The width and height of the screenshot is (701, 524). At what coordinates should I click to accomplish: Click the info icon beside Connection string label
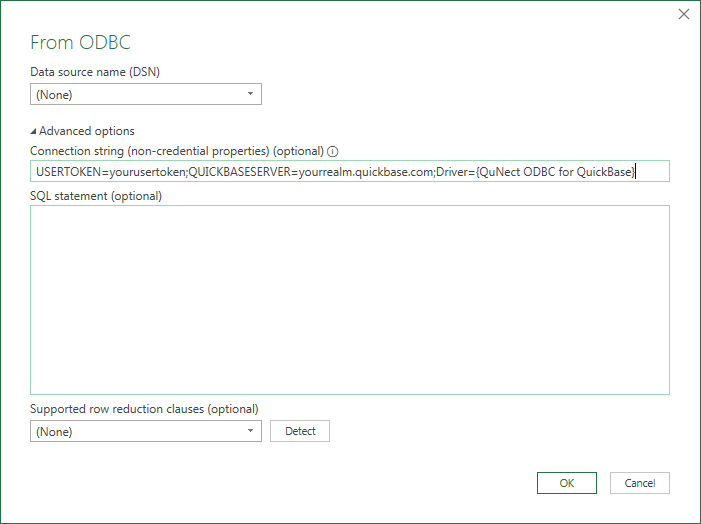pyautogui.click(x=333, y=152)
